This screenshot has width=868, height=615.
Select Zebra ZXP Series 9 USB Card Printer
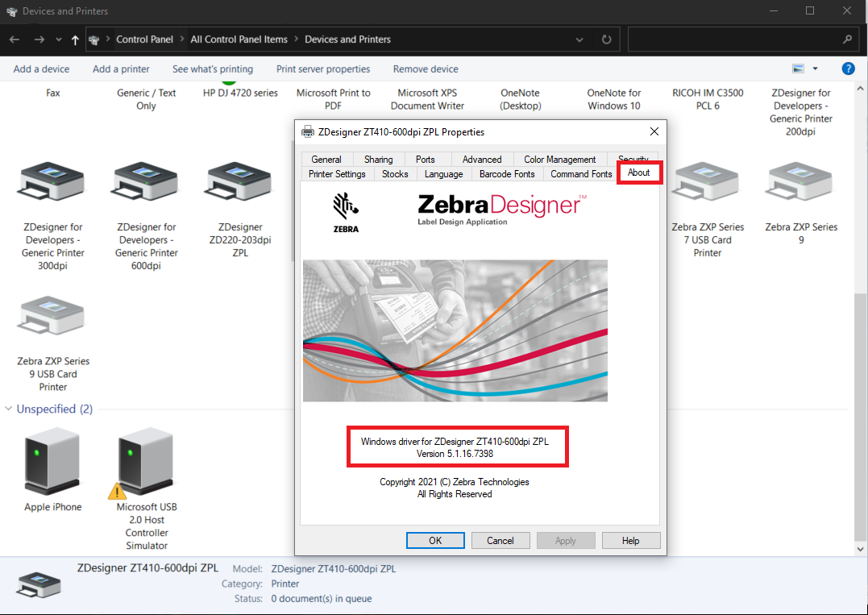(x=53, y=318)
